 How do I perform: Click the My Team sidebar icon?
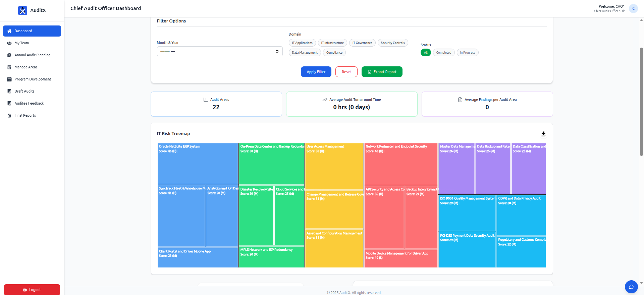click(9, 43)
